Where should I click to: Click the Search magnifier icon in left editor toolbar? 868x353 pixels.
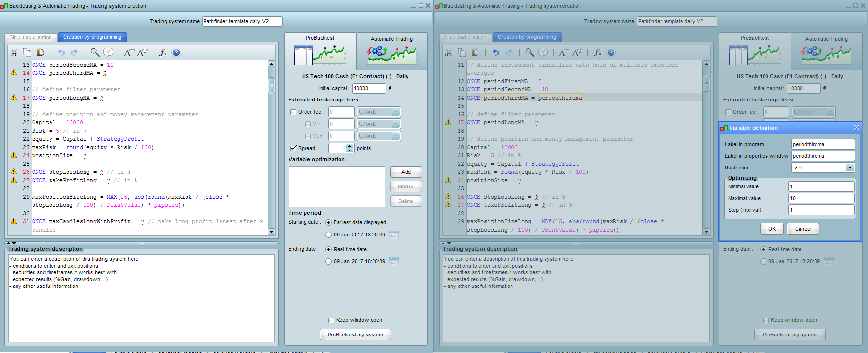pyautogui.click(x=95, y=52)
